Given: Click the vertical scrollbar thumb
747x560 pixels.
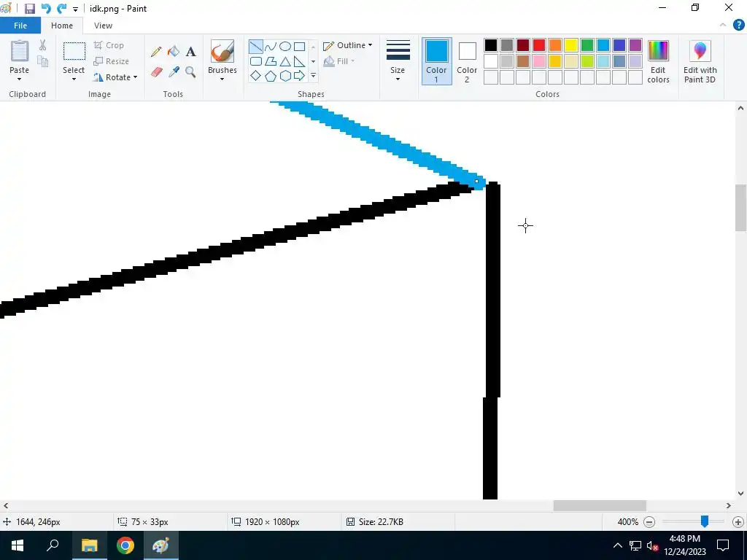Looking at the screenshot, I should coord(740,208).
